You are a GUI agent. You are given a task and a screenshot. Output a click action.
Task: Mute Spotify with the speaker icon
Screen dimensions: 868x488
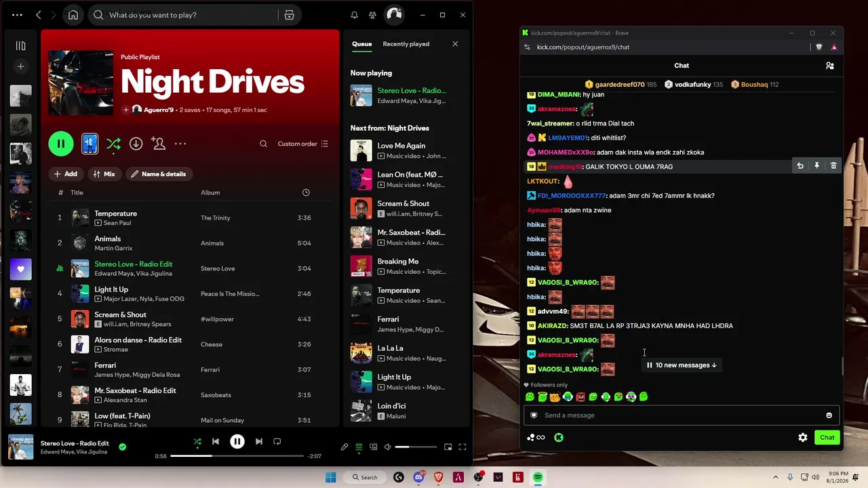coord(387,447)
